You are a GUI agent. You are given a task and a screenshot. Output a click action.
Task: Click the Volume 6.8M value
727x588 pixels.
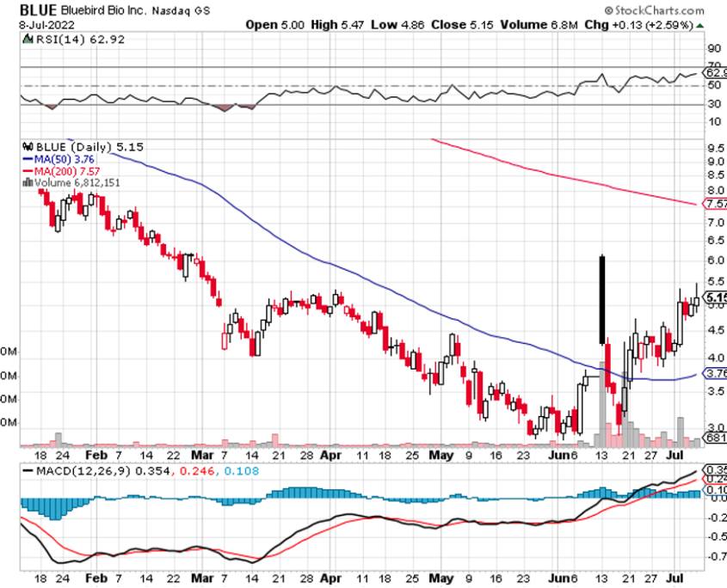click(x=539, y=25)
